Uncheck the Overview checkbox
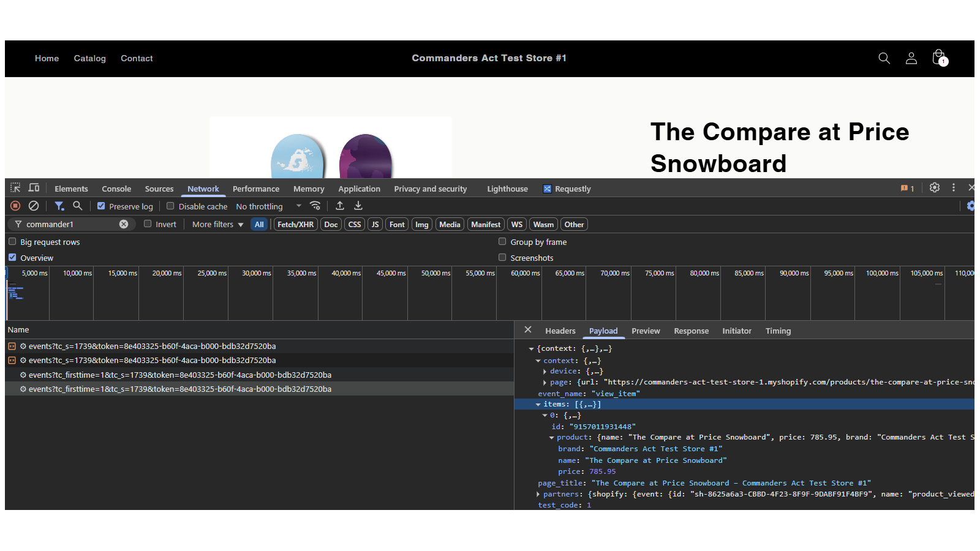The height and width of the screenshot is (551, 980). pos(12,258)
